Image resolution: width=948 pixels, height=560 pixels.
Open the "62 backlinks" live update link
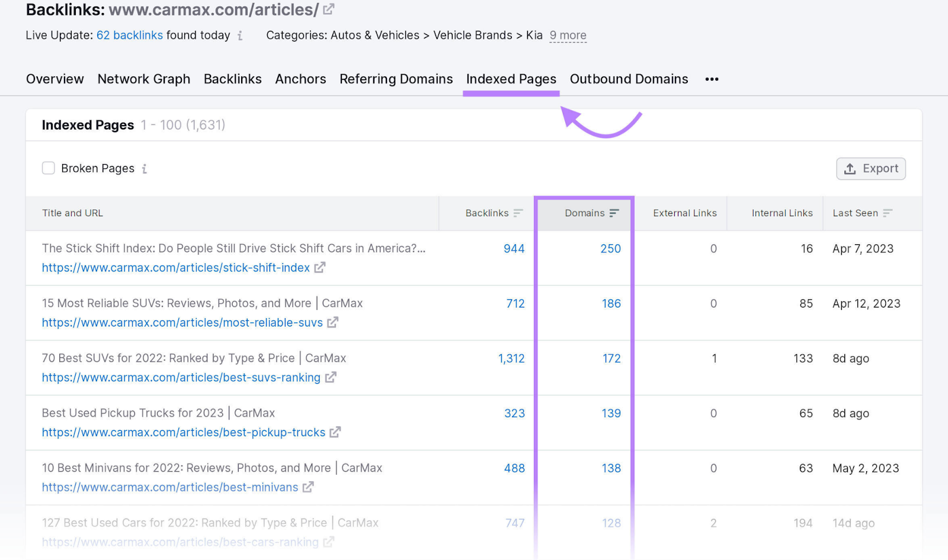130,36
